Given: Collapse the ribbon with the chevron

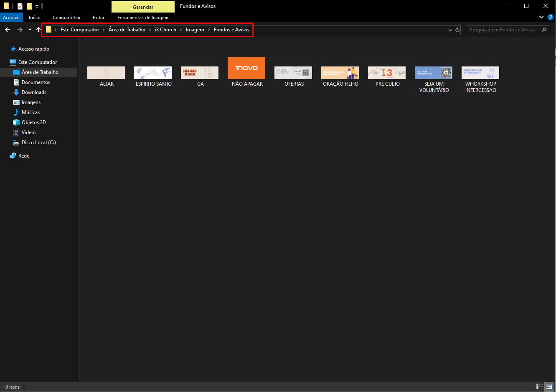Looking at the screenshot, I should pos(541,18).
